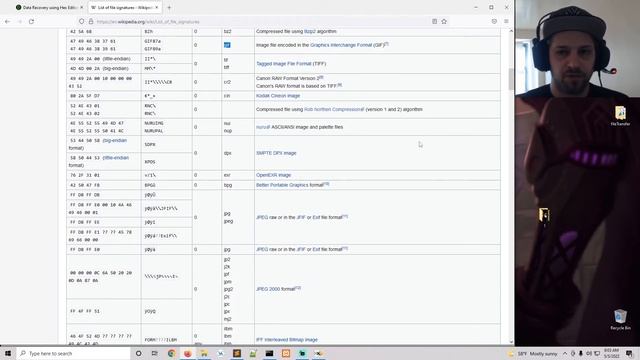Click the dpx extension cell

click(238, 153)
